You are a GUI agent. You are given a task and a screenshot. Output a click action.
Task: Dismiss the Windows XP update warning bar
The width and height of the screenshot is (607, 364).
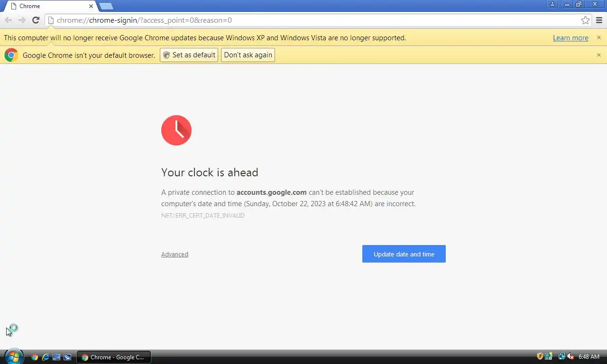click(x=598, y=37)
